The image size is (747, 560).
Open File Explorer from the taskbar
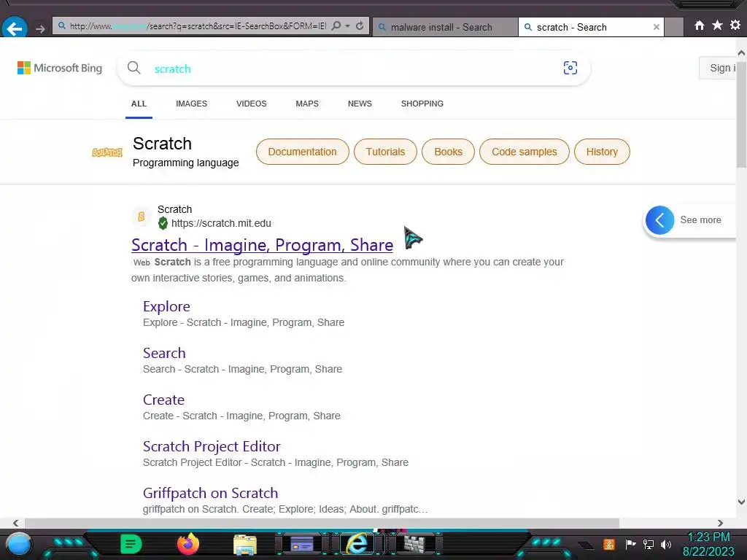245,545
